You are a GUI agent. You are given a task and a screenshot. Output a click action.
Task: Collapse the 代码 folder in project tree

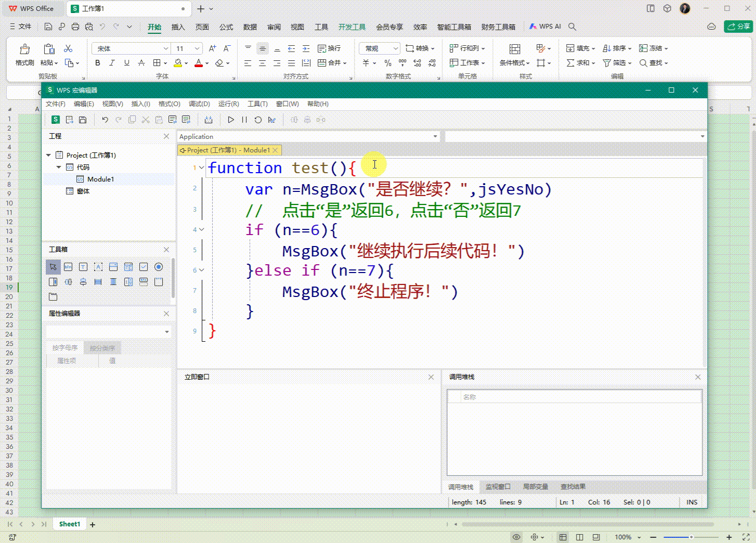[x=59, y=167]
